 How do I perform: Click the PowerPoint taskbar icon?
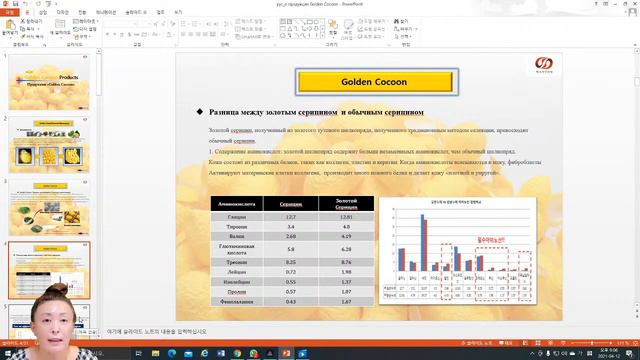point(286,353)
